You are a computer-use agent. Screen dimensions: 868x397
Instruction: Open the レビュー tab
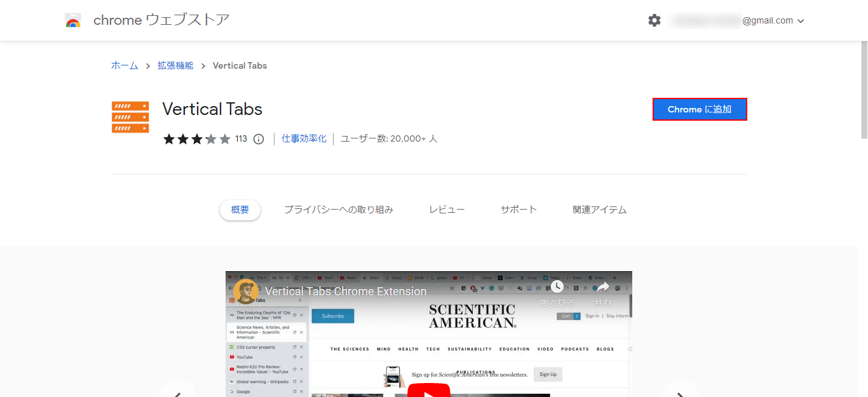click(x=447, y=210)
